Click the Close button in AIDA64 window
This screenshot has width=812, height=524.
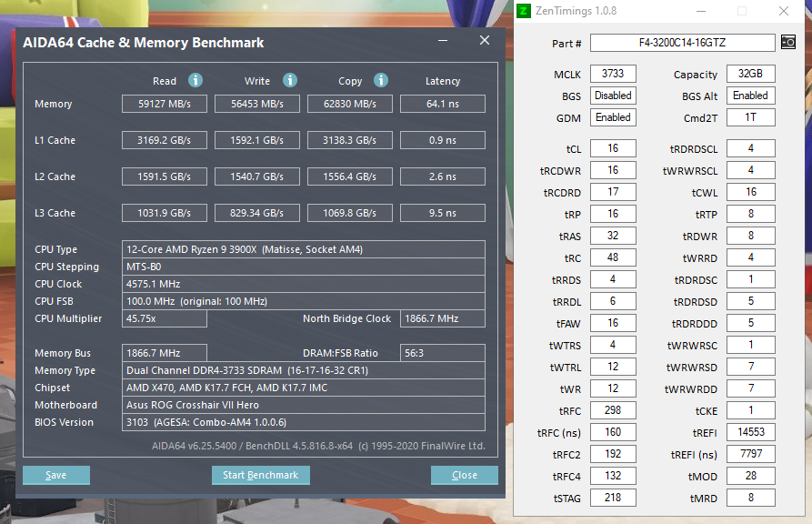[x=464, y=475]
